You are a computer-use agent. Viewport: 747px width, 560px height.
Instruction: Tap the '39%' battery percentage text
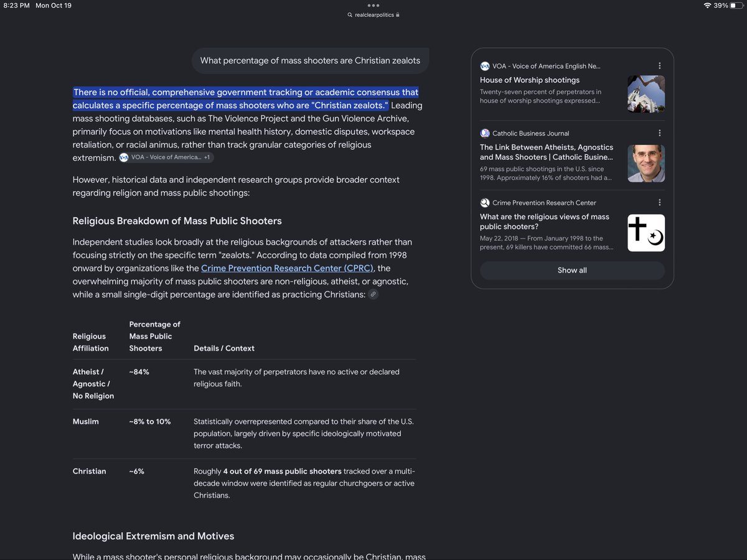[x=721, y=5]
